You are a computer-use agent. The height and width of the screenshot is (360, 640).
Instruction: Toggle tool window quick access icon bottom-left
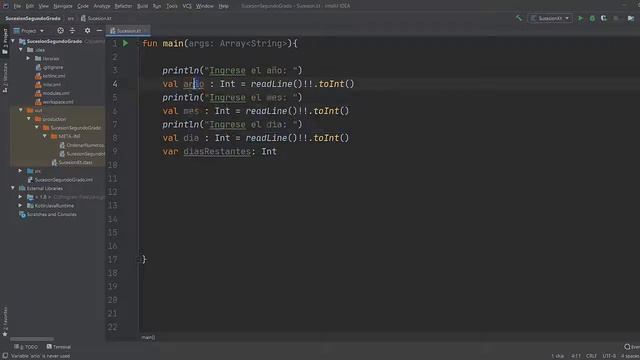(5, 356)
